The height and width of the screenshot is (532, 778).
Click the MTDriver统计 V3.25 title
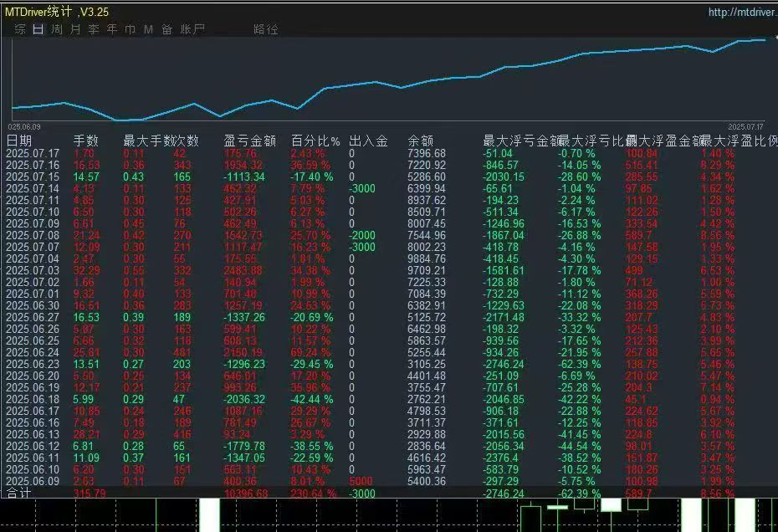pyautogui.click(x=57, y=12)
